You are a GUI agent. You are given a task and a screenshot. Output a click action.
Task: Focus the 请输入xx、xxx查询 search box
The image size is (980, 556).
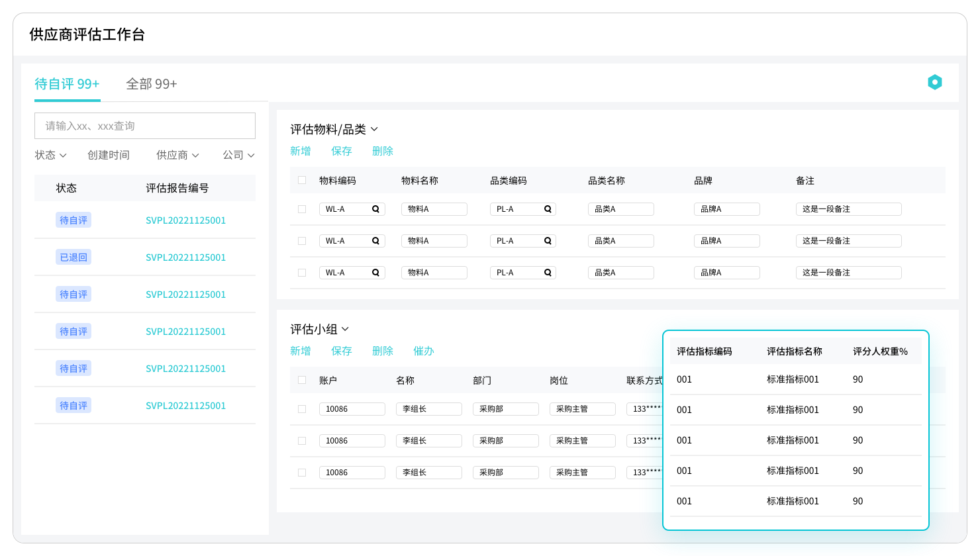(145, 126)
